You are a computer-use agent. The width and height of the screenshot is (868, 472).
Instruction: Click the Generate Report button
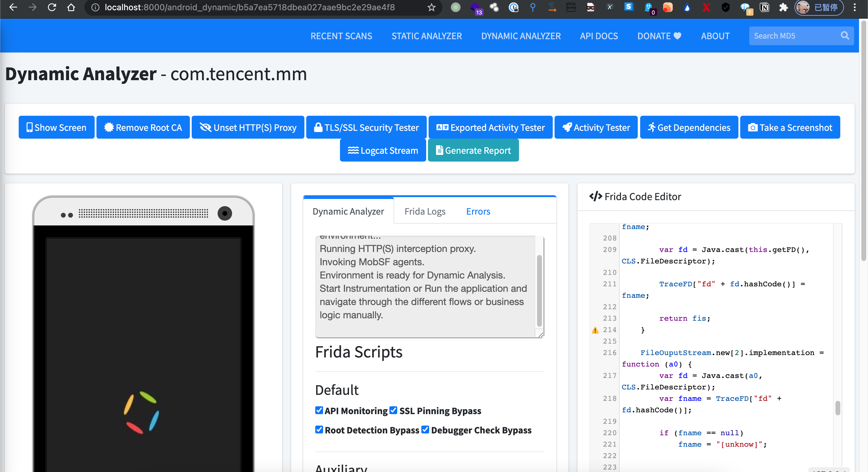(x=473, y=150)
